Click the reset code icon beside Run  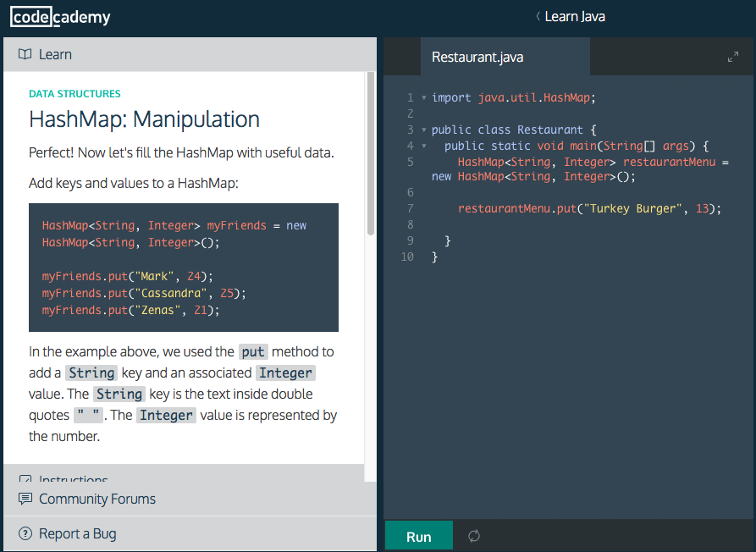coord(473,535)
